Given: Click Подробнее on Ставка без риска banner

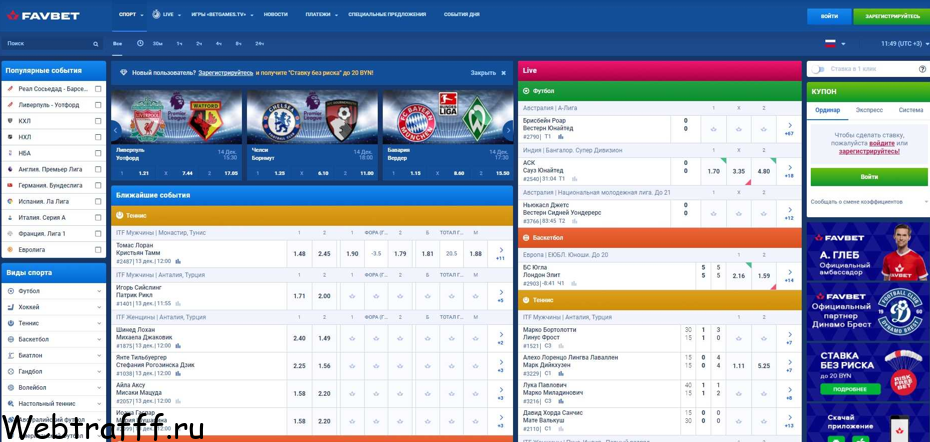Looking at the screenshot, I should 851,390.
